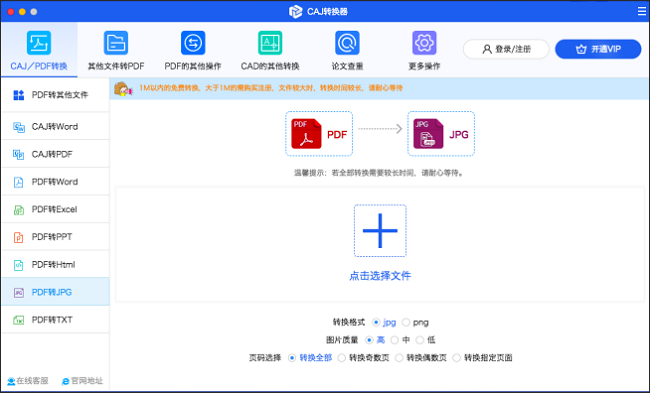The width and height of the screenshot is (650, 393).
Task: Click the orange free-conversion notice text
Action: click(271, 88)
